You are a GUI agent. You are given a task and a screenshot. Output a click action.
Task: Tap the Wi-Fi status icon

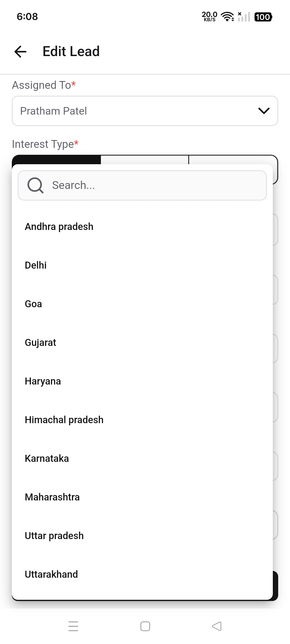pos(227,17)
